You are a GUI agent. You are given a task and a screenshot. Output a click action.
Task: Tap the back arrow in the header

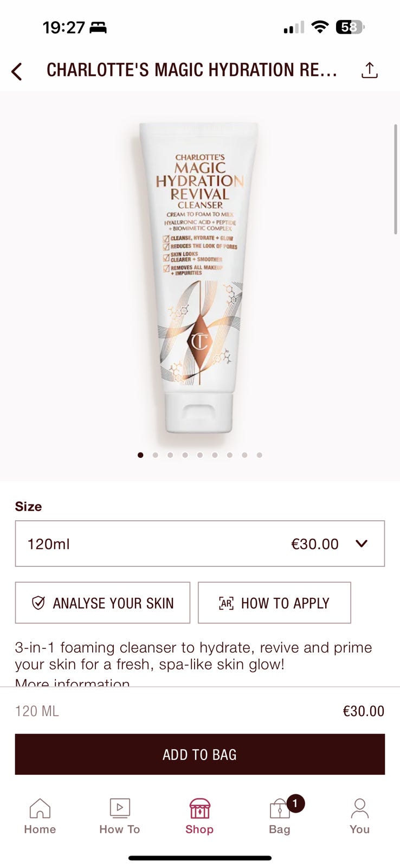click(17, 71)
